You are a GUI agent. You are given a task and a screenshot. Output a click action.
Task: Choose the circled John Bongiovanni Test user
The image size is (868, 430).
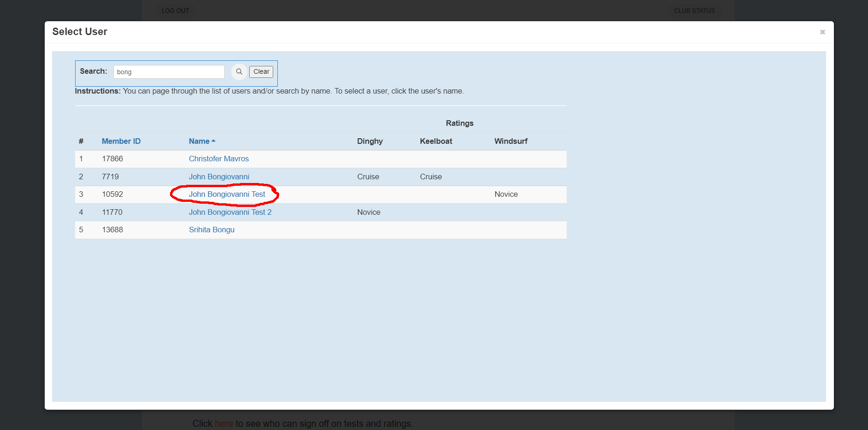tap(227, 194)
